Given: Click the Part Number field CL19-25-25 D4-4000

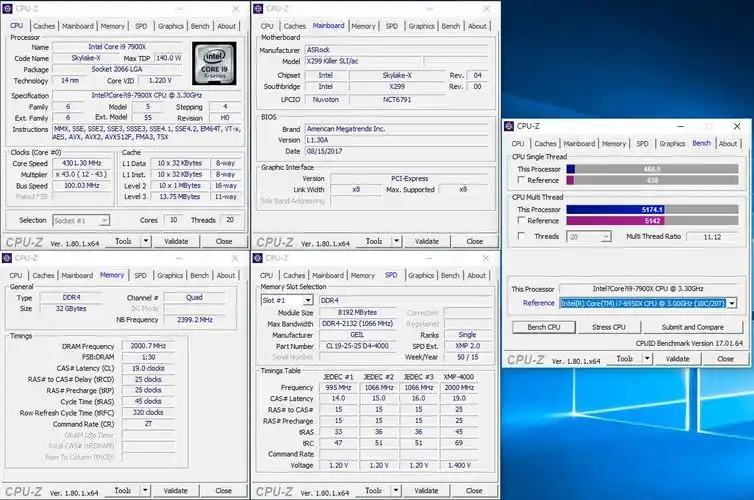Looking at the screenshot, I should [357, 346].
